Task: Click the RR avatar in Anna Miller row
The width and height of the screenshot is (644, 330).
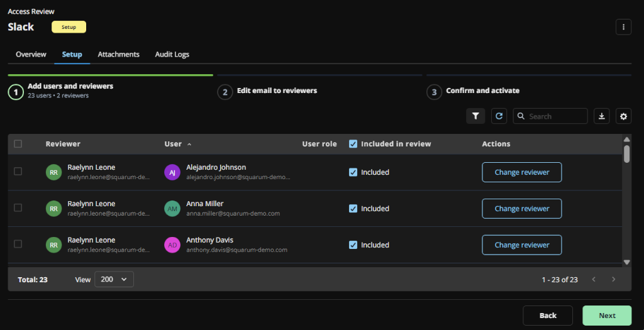Action: 53,209
